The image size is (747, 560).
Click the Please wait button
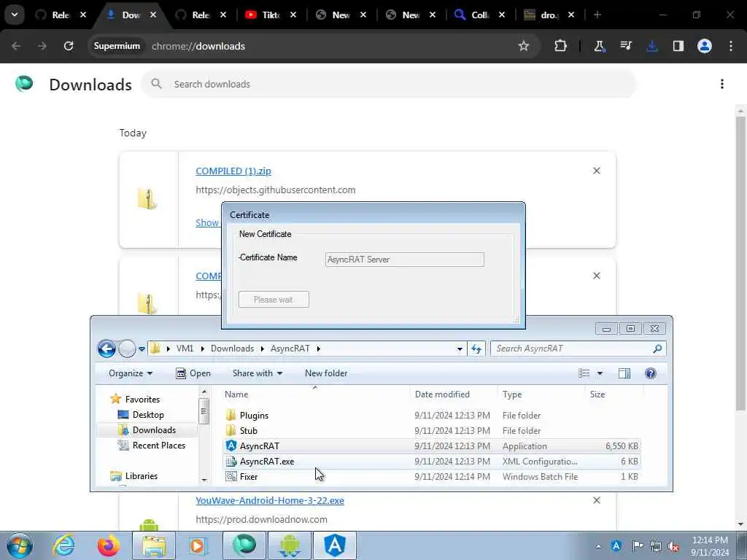click(x=274, y=300)
